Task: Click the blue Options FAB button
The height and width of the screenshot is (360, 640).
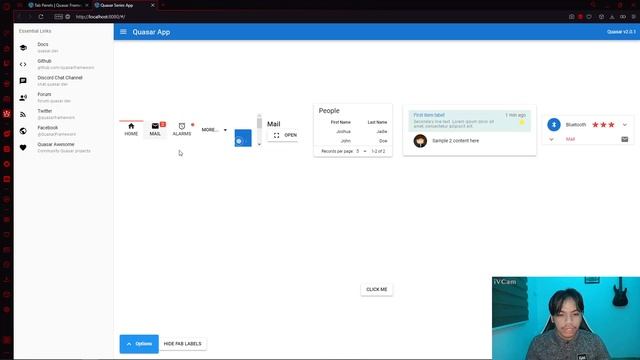Action: coord(139,344)
